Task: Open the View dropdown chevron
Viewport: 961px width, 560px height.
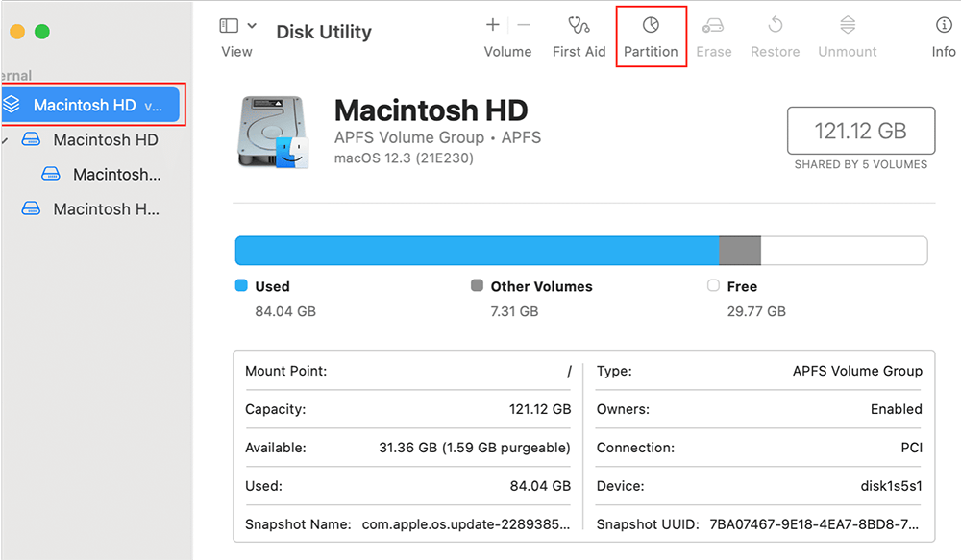Action: (x=252, y=26)
